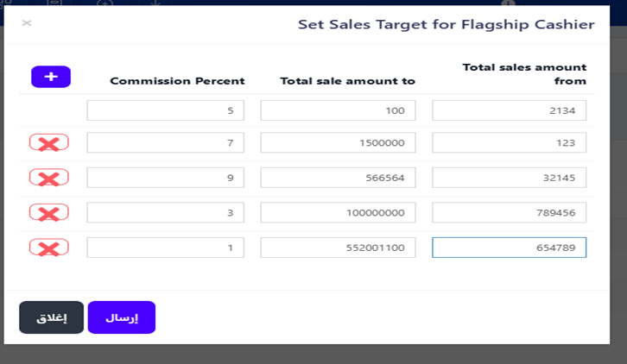The width and height of the screenshot is (627, 364).
Task: Select the amount-to field showing 100000000
Action: coord(338,213)
